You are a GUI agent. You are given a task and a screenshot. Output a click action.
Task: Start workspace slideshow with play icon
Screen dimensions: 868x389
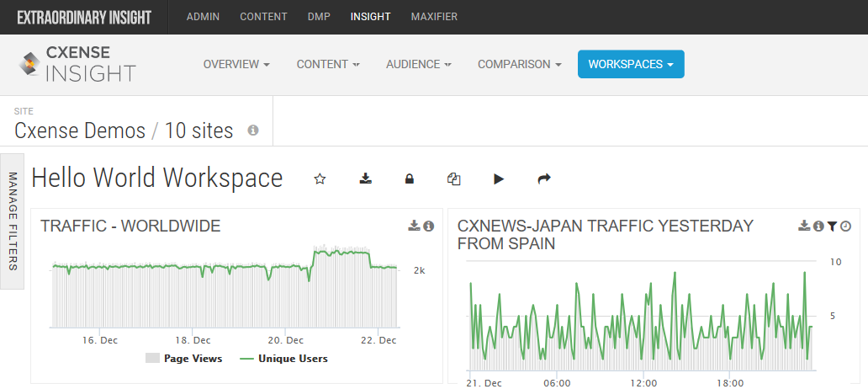point(499,179)
